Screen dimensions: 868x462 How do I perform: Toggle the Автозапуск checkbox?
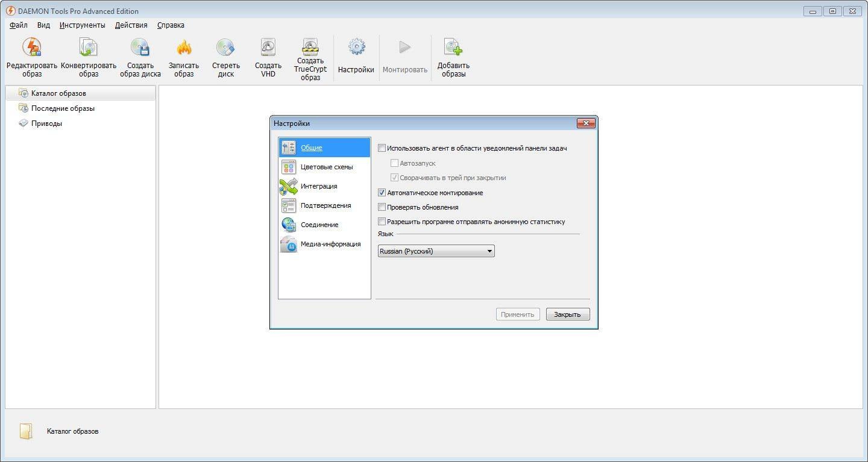coord(394,163)
